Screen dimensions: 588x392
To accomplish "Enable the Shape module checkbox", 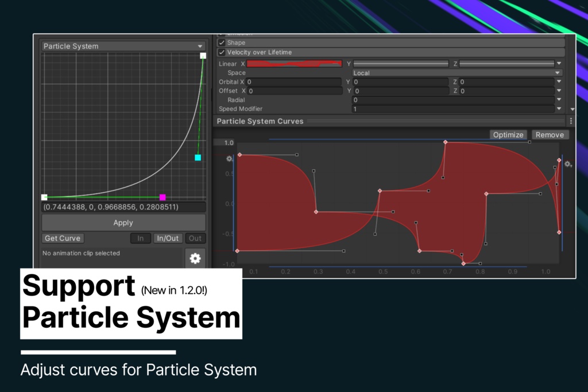I will [222, 42].
